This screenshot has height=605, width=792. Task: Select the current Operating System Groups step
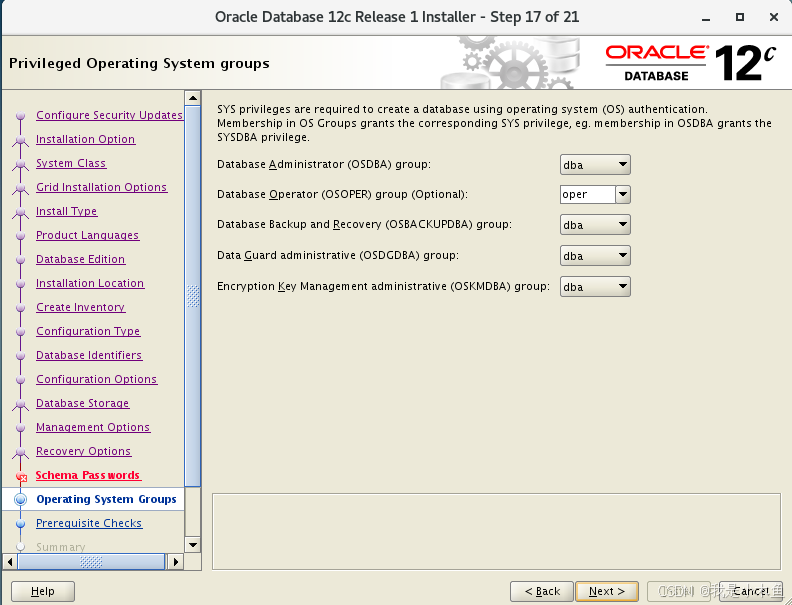106,499
